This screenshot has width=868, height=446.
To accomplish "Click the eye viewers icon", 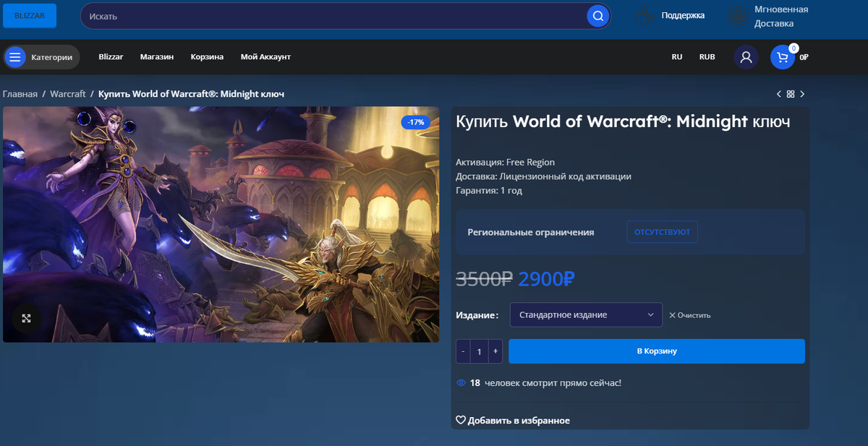I will tap(461, 382).
